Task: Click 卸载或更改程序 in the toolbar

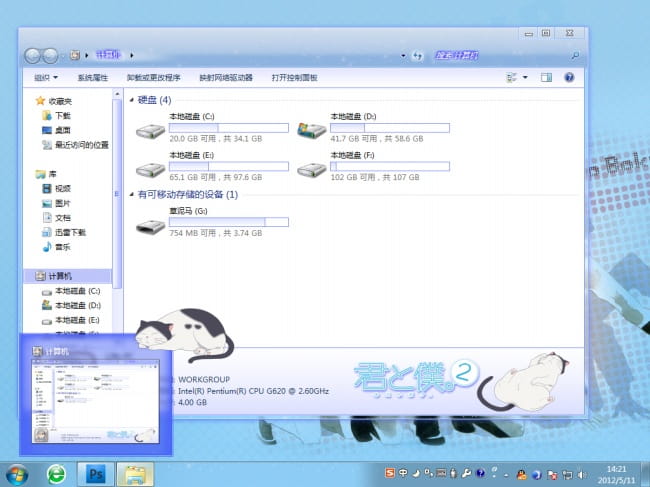Action: (x=153, y=78)
